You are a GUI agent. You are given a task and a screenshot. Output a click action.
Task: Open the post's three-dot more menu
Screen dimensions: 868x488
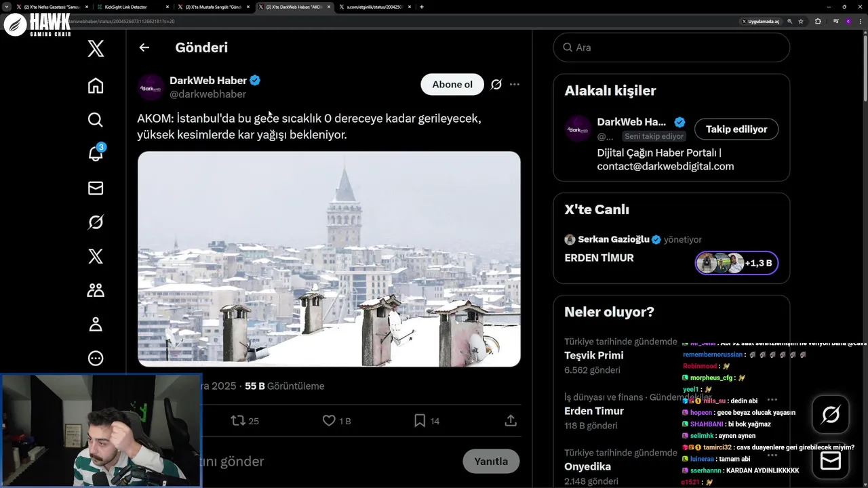(515, 85)
